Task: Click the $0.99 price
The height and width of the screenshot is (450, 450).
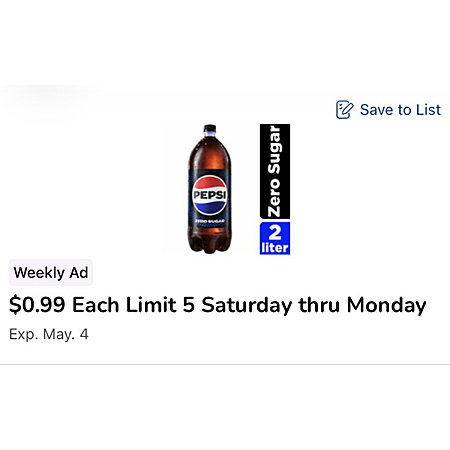Action: [x=37, y=305]
